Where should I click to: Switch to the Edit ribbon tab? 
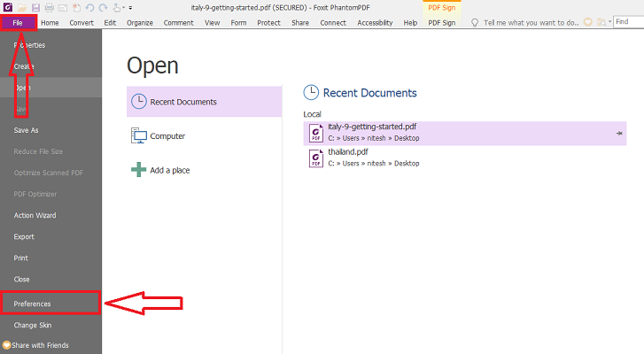point(110,23)
